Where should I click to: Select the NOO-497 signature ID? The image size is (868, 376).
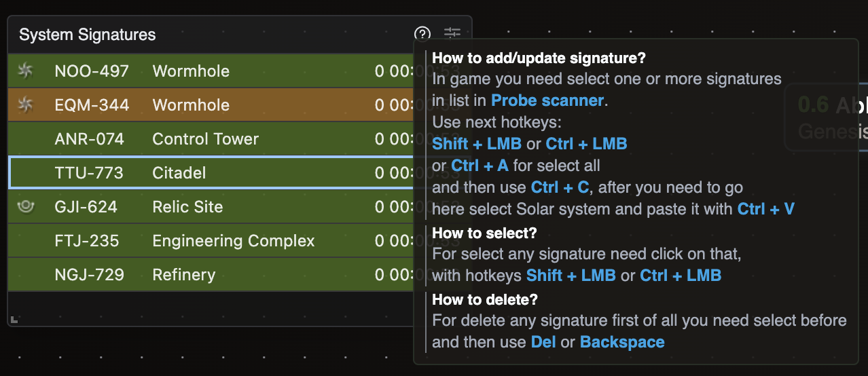[92, 71]
